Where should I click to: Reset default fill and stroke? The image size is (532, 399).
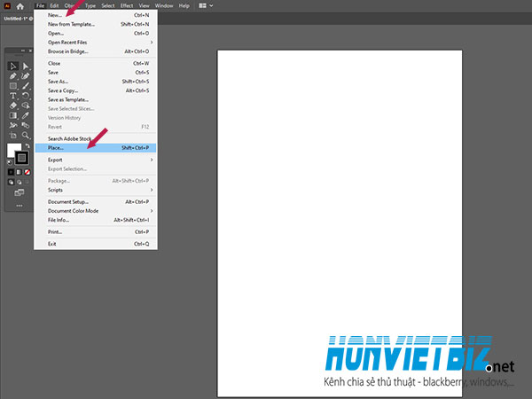click(x=10, y=162)
